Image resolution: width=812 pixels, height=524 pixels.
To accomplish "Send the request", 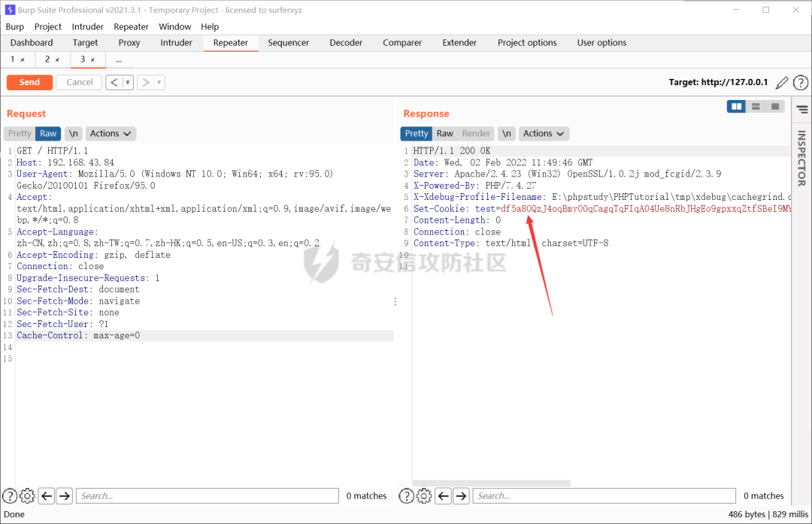I will click(x=29, y=83).
